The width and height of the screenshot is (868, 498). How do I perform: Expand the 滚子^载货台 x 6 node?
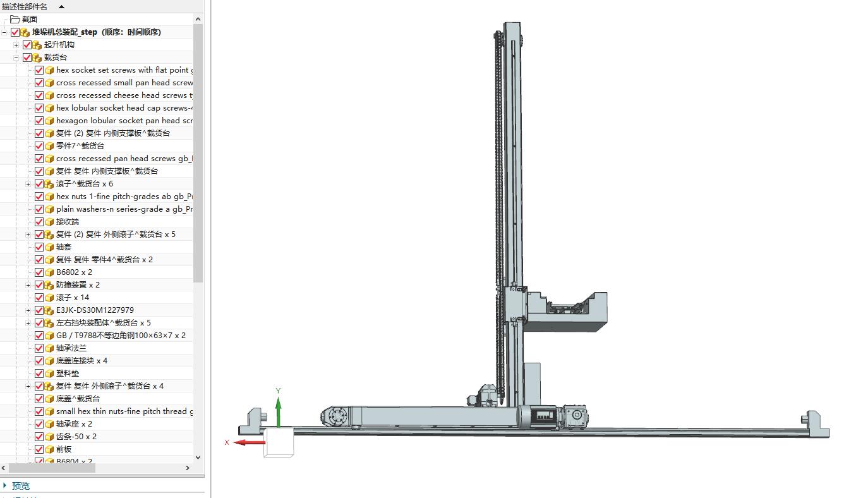pyautogui.click(x=28, y=184)
